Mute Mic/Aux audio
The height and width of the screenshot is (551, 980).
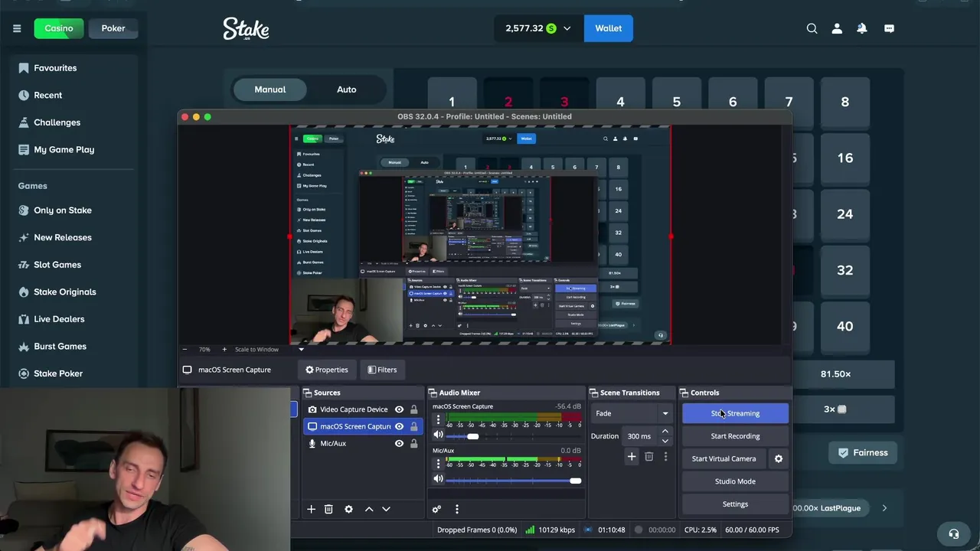[x=438, y=479]
